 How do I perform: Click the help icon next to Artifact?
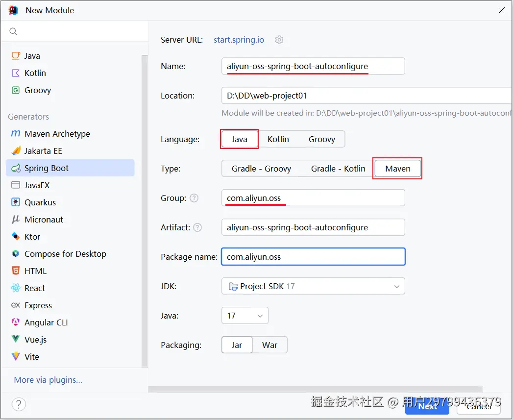pyautogui.click(x=197, y=227)
